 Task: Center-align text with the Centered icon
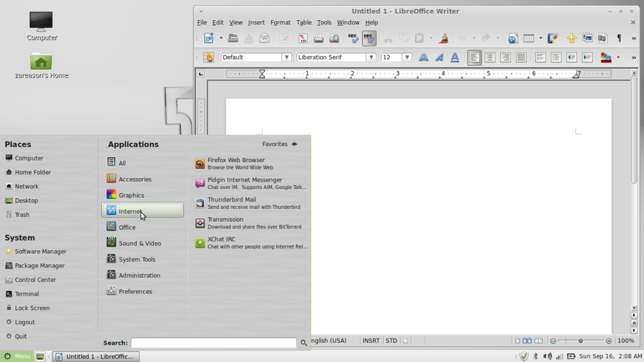click(x=490, y=58)
